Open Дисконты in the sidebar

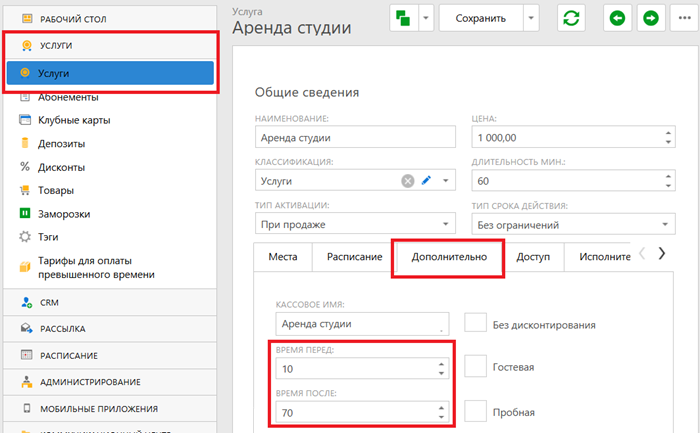coord(62,167)
